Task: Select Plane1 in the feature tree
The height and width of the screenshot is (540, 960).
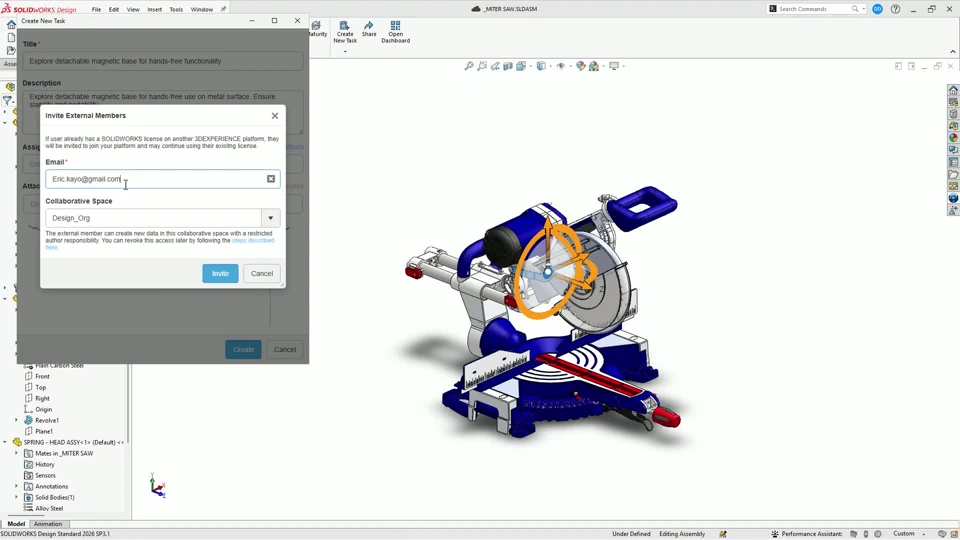Action: click(43, 432)
